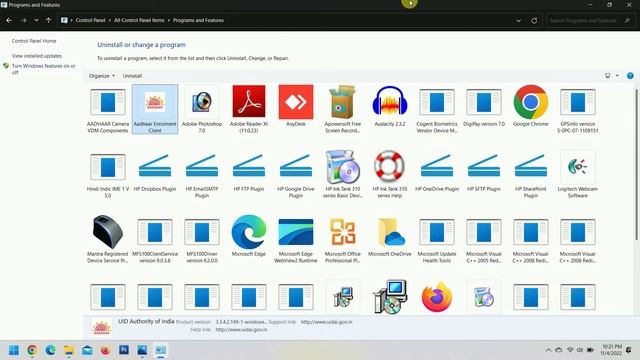Viewport: 640px width, 360px height.
Task: Open the taskbar clock and date
Action: point(611,350)
